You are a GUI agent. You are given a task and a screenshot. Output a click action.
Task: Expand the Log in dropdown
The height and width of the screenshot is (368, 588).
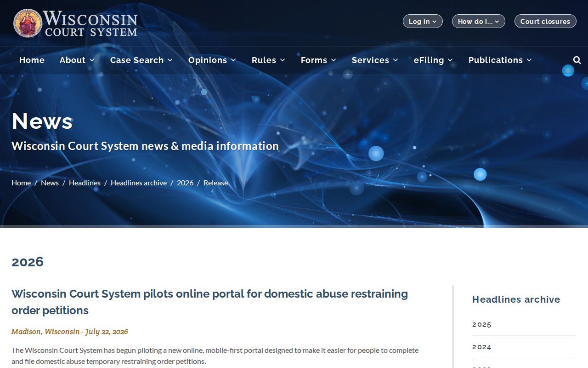[423, 21]
